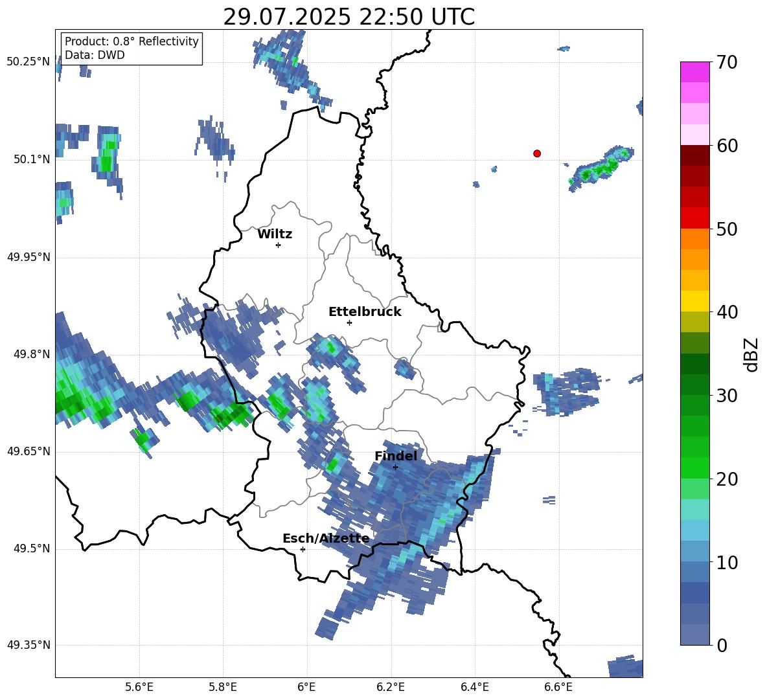Click the dBZ colorbar axis label
The height and width of the screenshot is (700, 767).
coord(751,354)
